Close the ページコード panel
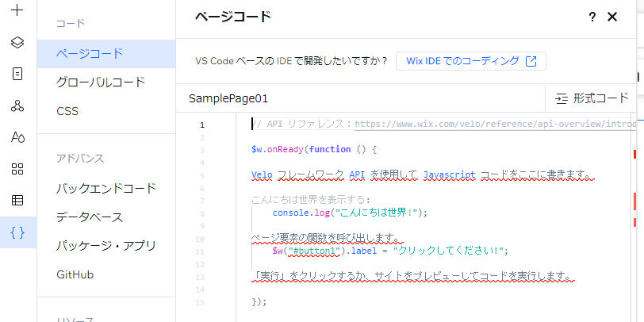Image resolution: width=644 pixels, height=322 pixels. click(612, 17)
